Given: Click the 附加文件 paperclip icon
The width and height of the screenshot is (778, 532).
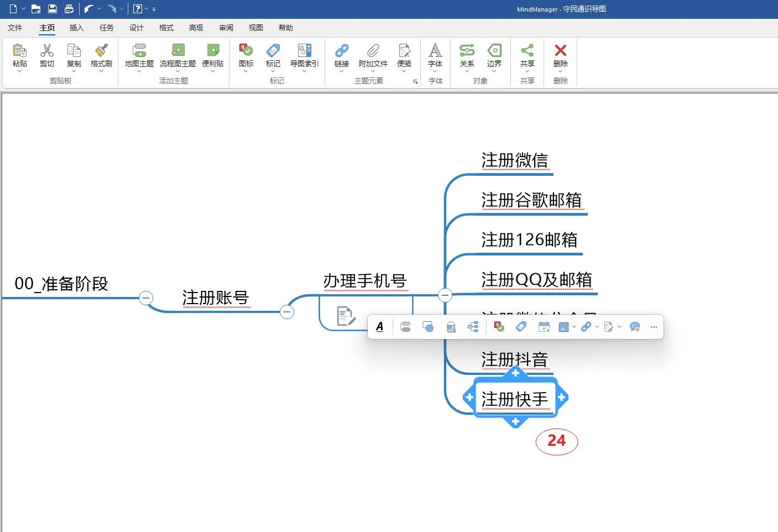Looking at the screenshot, I should pos(373,51).
